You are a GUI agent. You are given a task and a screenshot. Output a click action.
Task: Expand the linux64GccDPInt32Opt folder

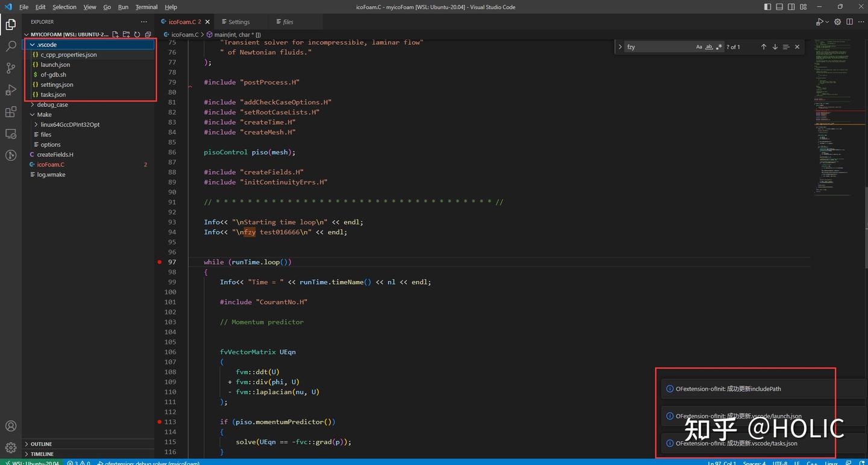[89, 124]
